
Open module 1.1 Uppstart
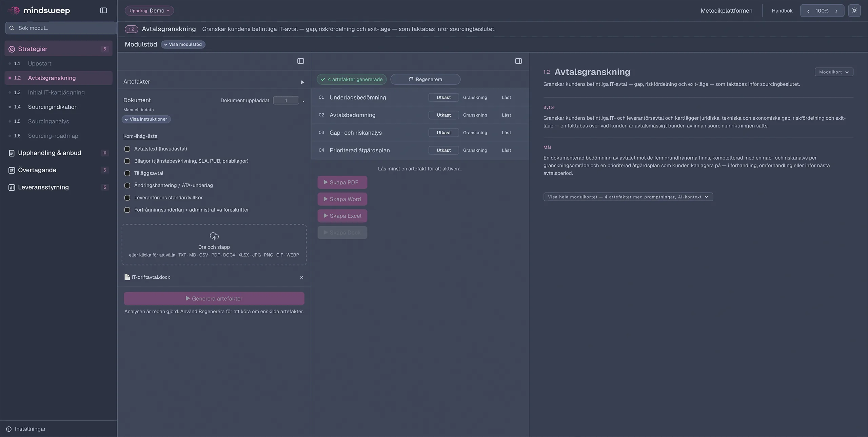(x=58, y=63)
